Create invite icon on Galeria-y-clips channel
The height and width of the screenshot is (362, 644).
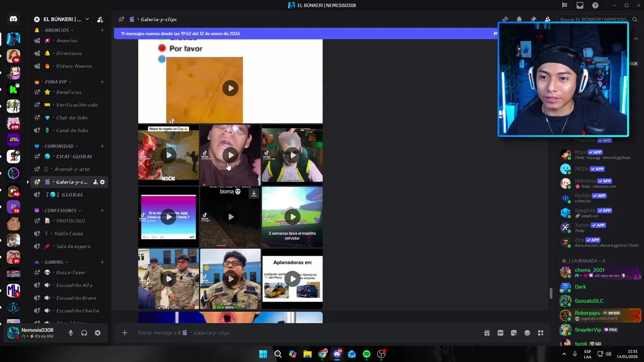tap(95, 182)
